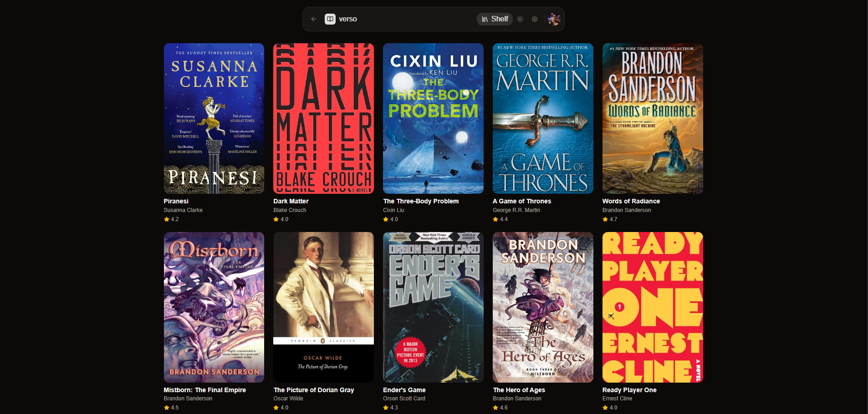The height and width of the screenshot is (414, 868).
Task: Select the "Ender's Game" title text
Action: tap(404, 390)
